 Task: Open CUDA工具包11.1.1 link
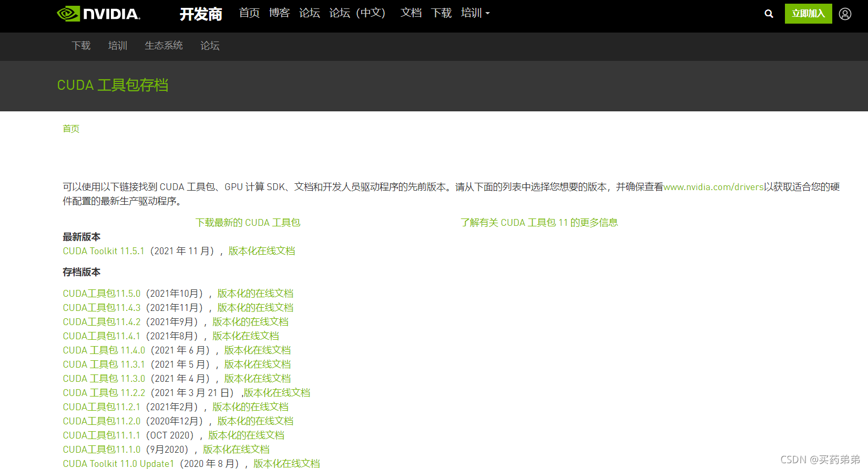click(x=101, y=435)
